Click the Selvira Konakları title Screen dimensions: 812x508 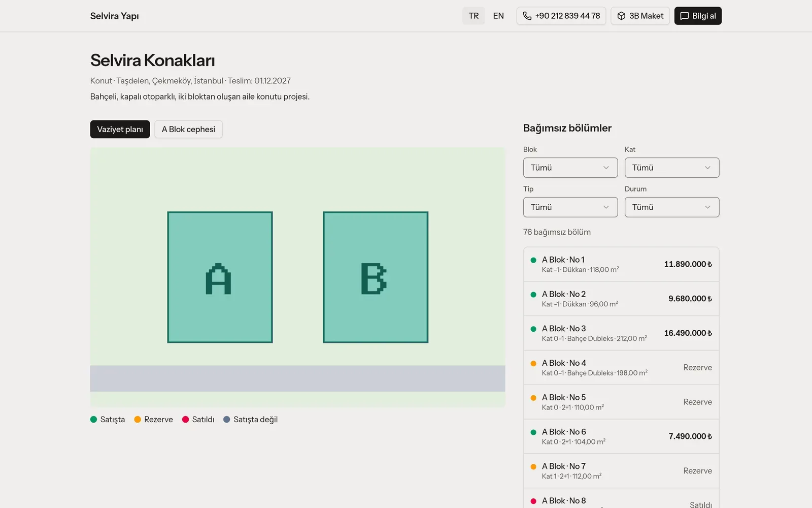tap(153, 60)
